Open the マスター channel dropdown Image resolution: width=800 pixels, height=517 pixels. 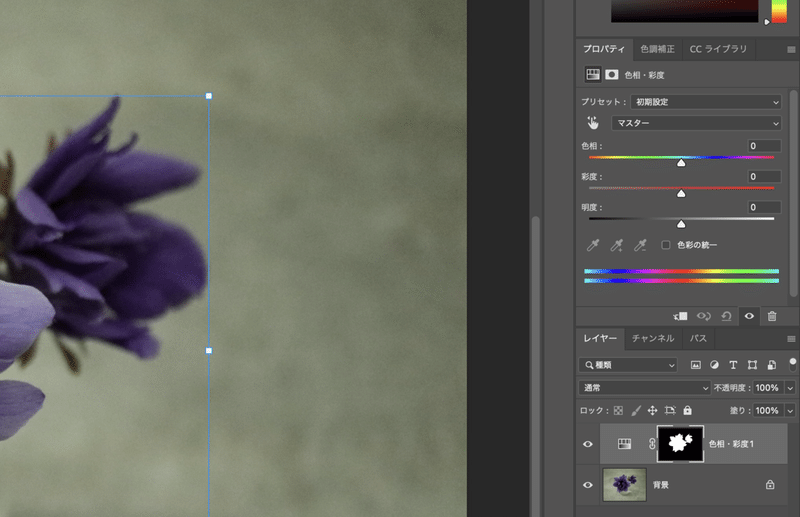[x=696, y=123]
